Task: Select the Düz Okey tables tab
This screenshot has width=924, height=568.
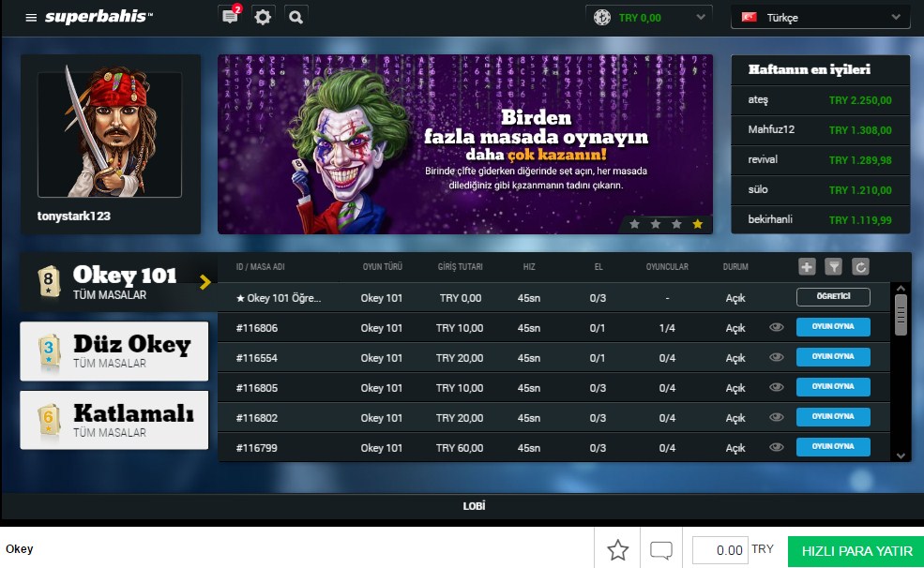Action: pyautogui.click(x=114, y=351)
